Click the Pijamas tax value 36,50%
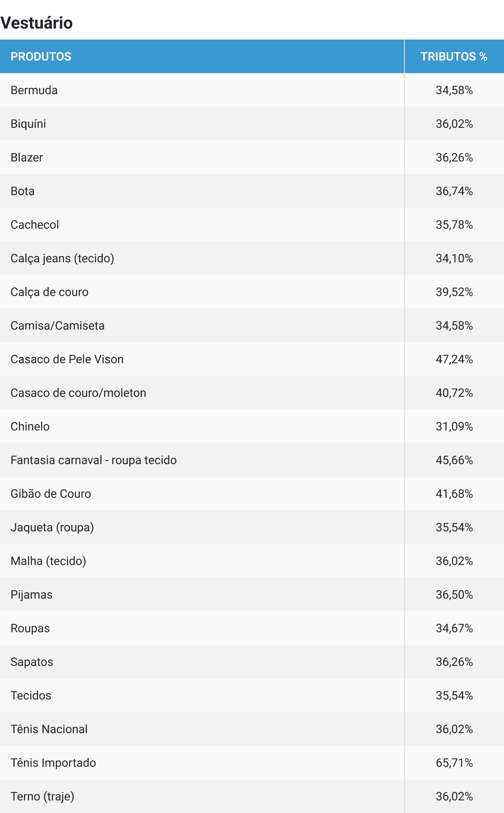The width and height of the screenshot is (504, 813). coord(454,595)
